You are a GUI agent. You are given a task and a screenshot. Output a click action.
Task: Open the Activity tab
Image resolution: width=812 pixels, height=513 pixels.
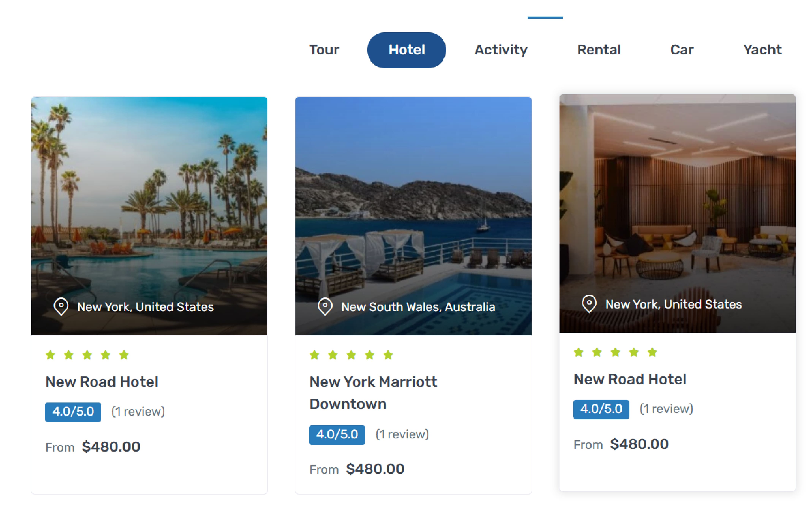pyautogui.click(x=501, y=50)
